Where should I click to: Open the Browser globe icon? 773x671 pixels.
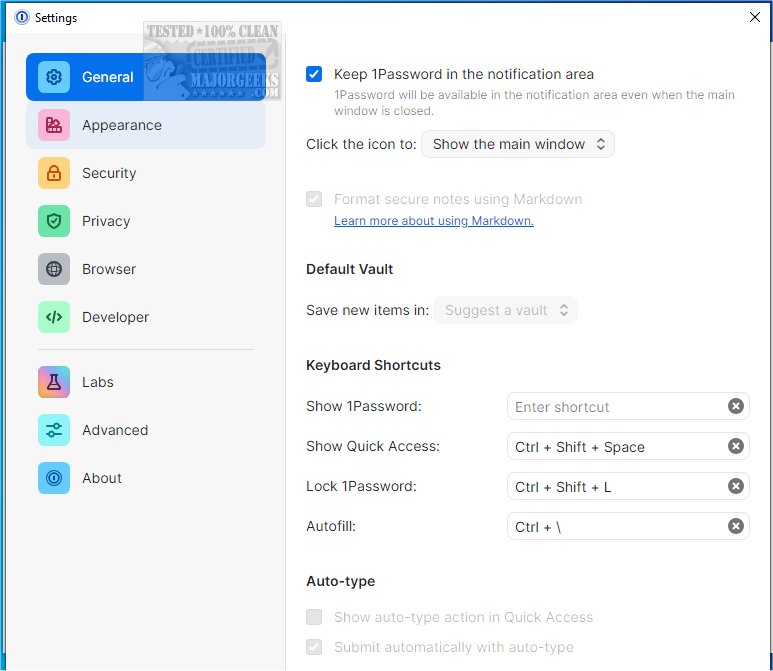54,269
